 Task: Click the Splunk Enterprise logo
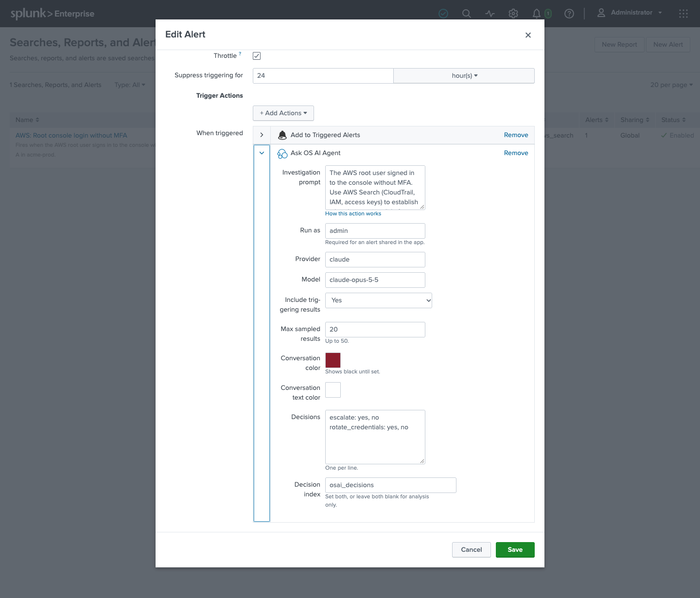tap(52, 14)
